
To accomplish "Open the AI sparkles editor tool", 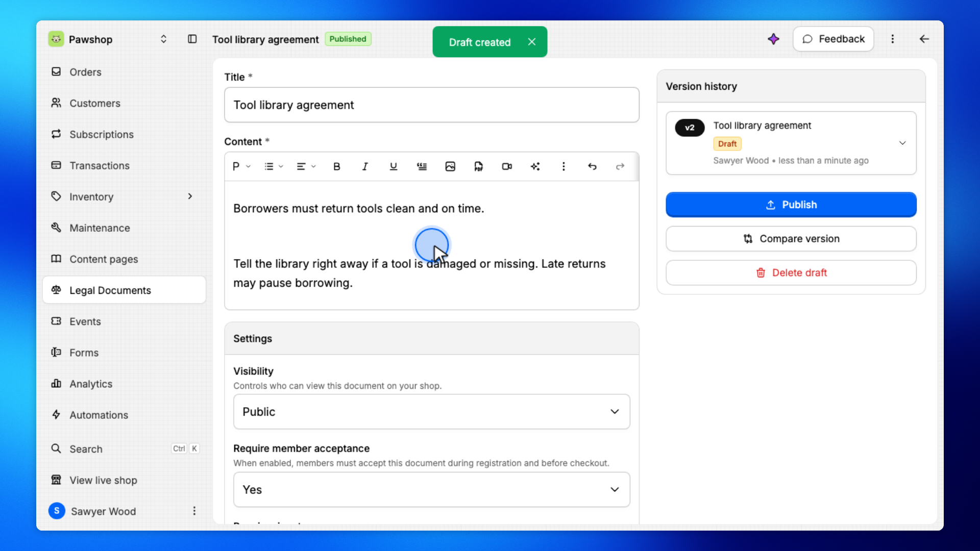I will pos(535,166).
